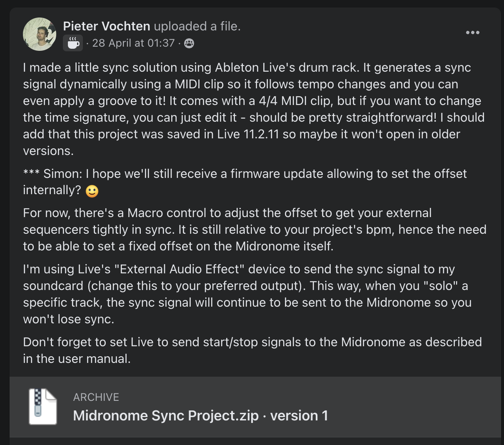Click the zip archive file icon
This screenshot has height=445, width=504.
(42, 407)
